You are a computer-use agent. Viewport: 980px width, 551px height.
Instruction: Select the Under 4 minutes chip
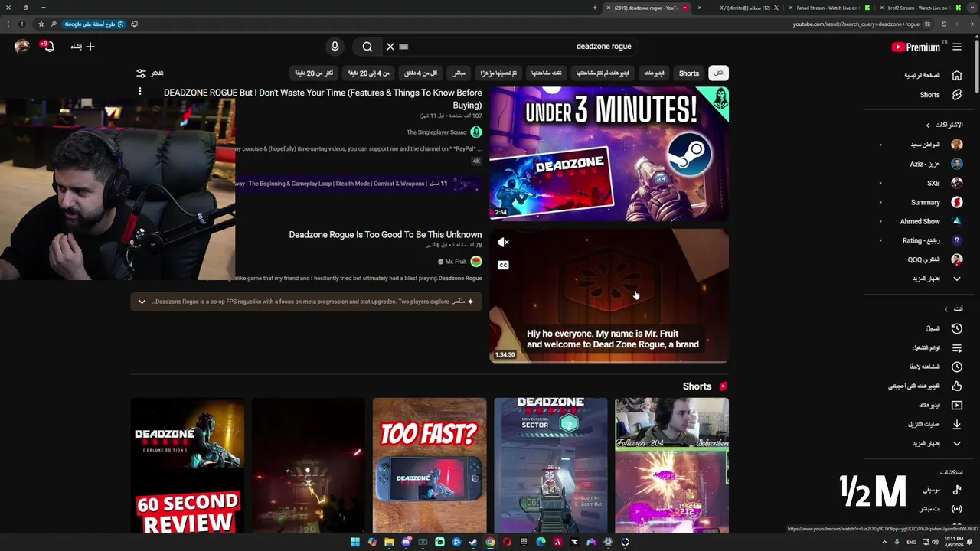(x=420, y=73)
